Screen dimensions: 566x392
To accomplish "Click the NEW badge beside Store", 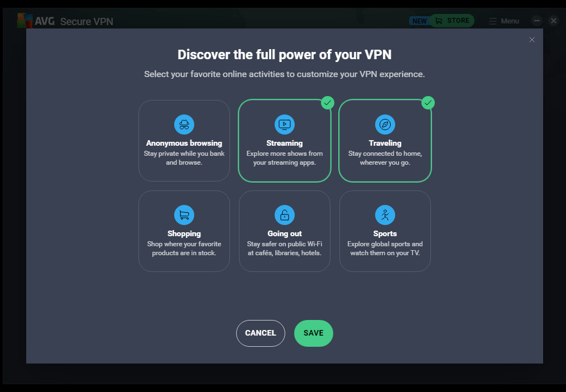I will point(419,21).
